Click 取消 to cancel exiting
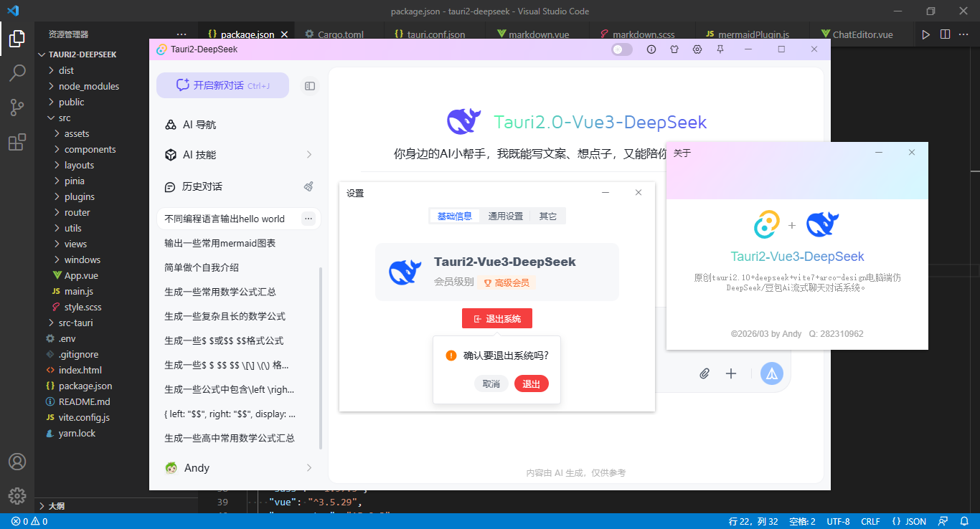The width and height of the screenshot is (980, 529). (x=491, y=383)
